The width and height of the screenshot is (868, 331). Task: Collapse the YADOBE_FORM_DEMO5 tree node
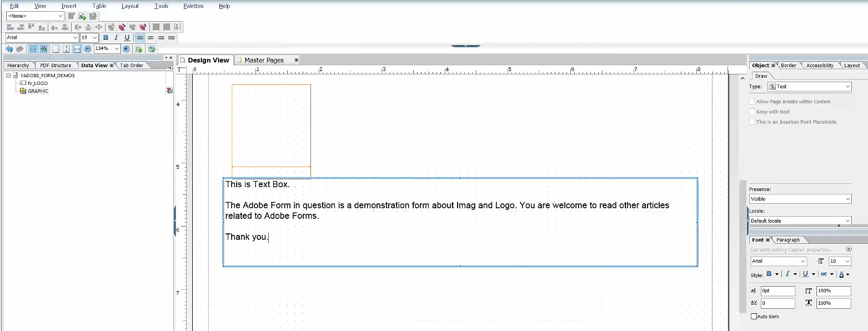pyautogui.click(x=8, y=76)
